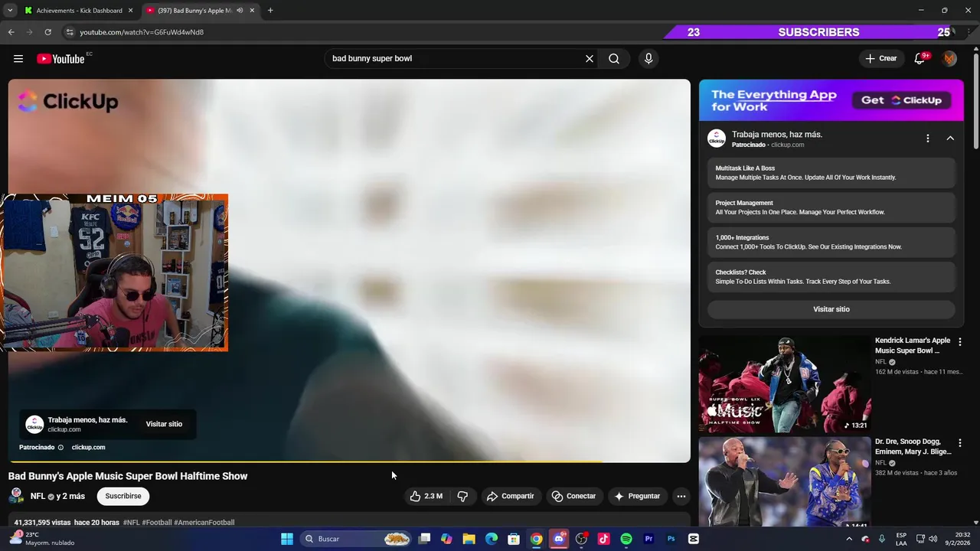
Task: Open more actions ellipsis under video
Action: (x=681, y=496)
